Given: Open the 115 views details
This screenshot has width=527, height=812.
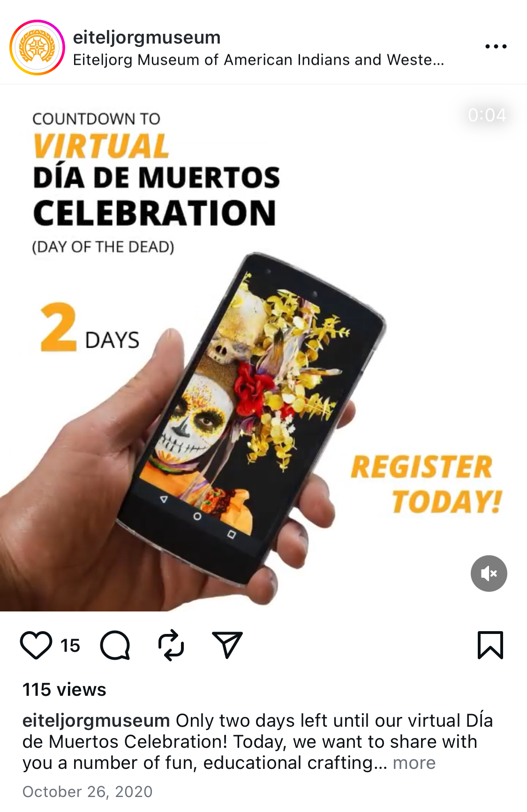Looking at the screenshot, I should point(64,690).
